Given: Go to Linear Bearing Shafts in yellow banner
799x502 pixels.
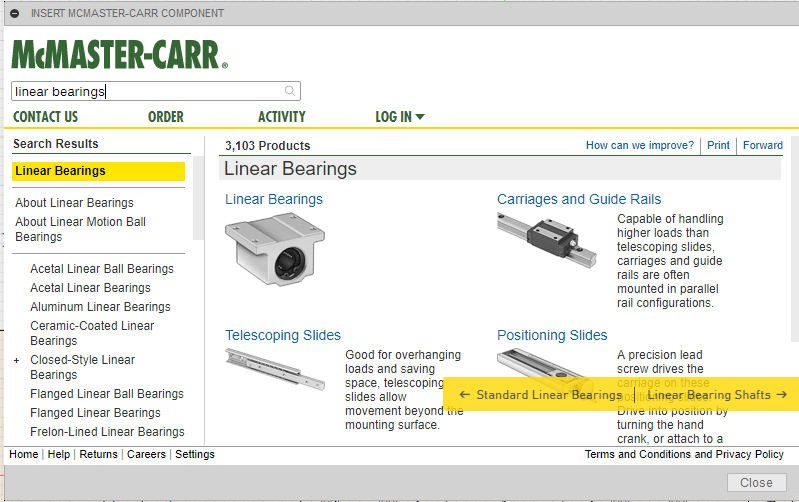Looking at the screenshot, I should [x=709, y=395].
